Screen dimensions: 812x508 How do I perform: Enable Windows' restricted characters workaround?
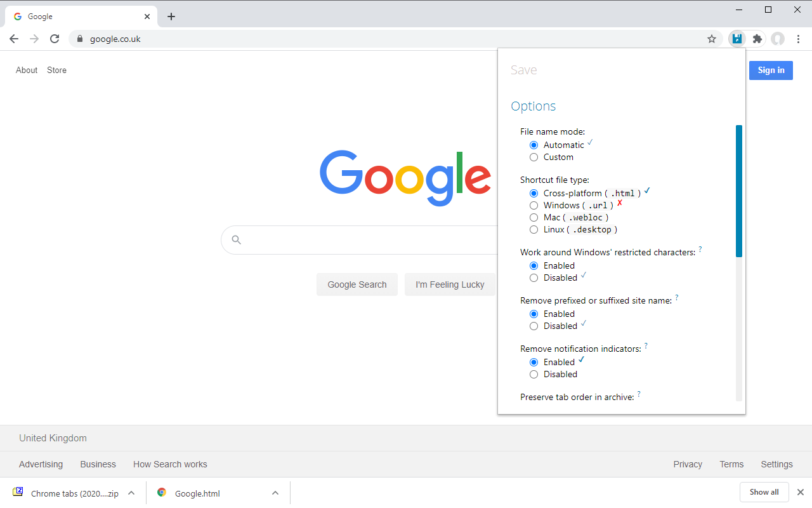point(534,266)
